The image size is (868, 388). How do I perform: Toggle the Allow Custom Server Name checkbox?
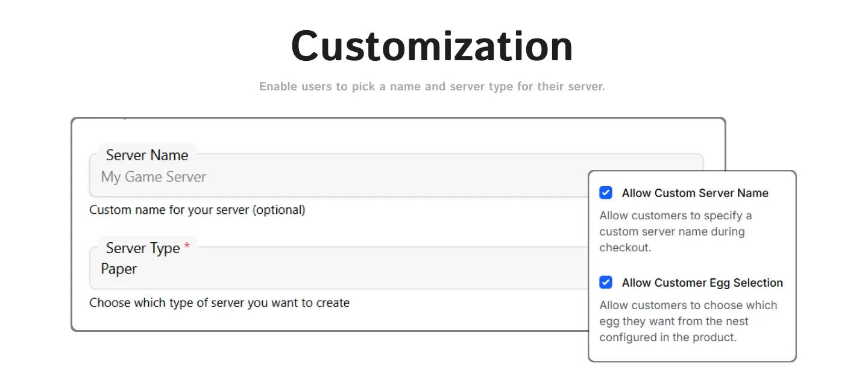606,193
